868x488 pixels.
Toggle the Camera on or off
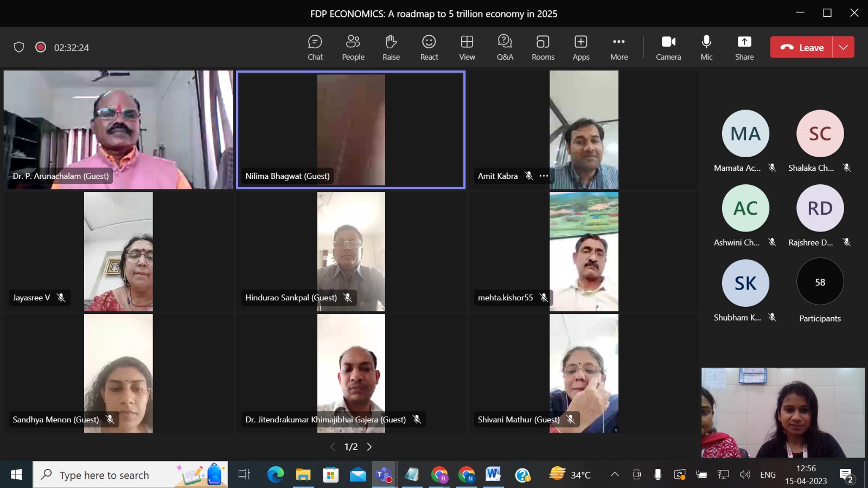coord(668,48)
